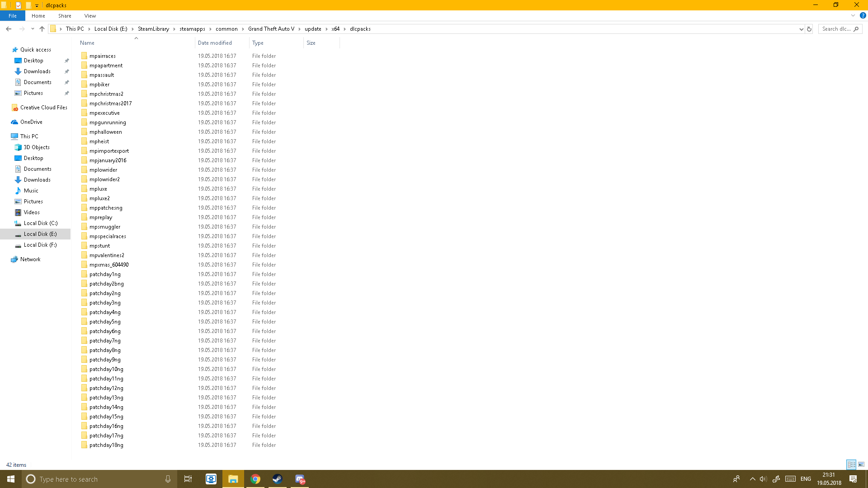Click the taskbar search box
This screenshot has height=488, width=868.
pos(99,479)
